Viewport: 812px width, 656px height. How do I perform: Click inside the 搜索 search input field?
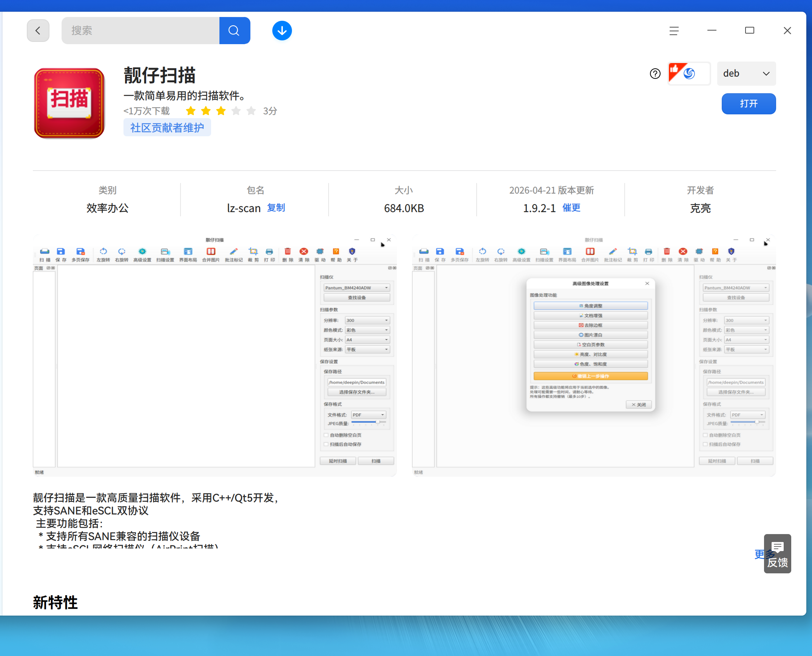pos(140,31)
